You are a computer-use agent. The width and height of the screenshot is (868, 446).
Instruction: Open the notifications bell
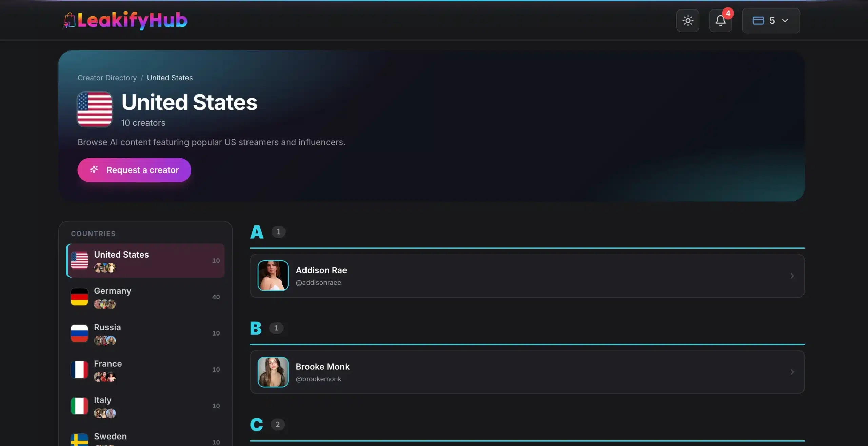[721, 21]
